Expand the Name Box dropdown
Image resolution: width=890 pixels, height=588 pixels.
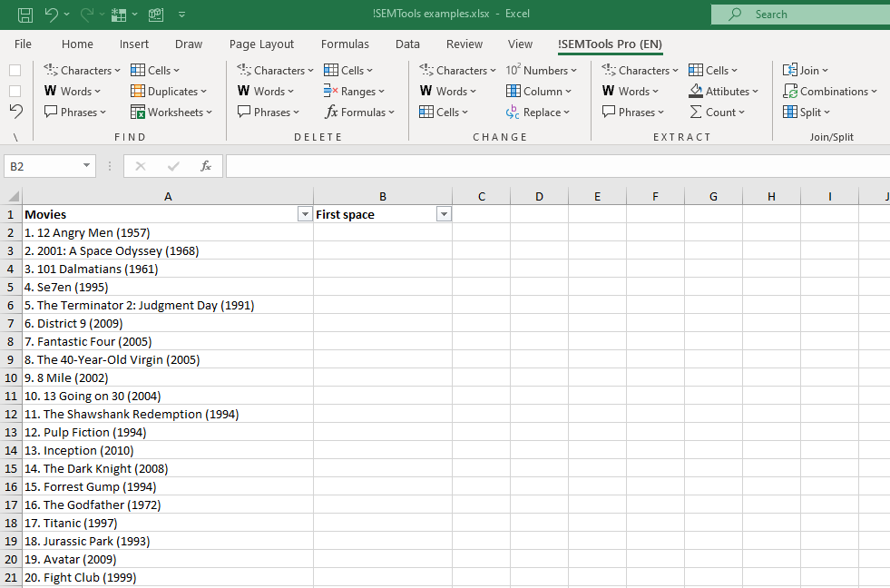(x=86, y=166)
